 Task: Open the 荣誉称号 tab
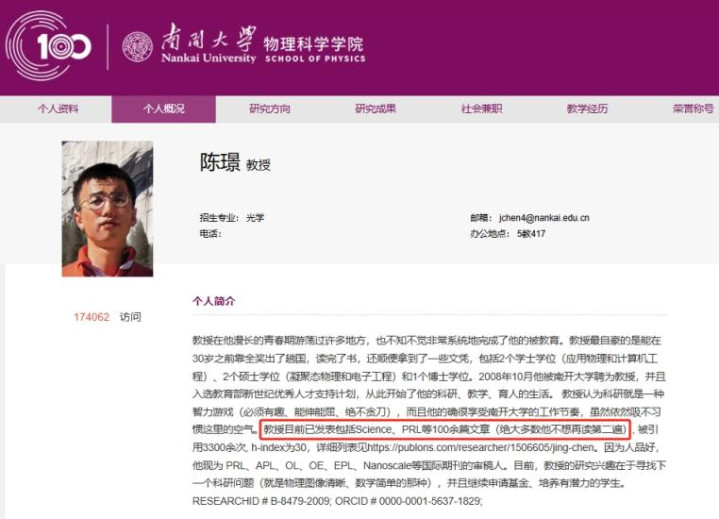click(693, 109)
